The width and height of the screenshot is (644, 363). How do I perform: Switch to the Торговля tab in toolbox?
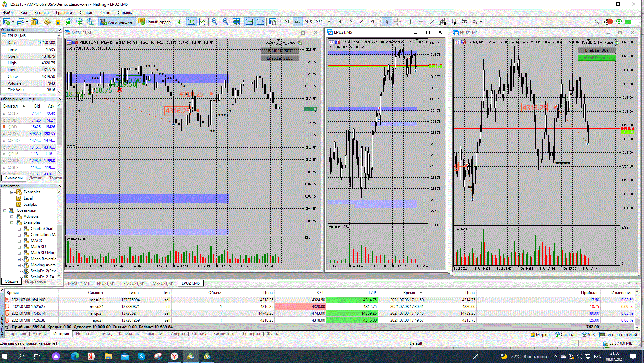coord(17,334)
